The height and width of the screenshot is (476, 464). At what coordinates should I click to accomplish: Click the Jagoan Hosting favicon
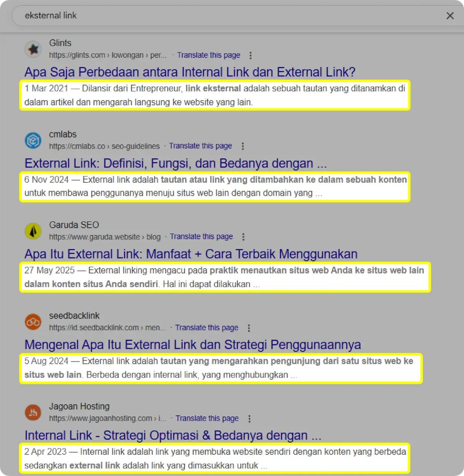coord(33,412)
